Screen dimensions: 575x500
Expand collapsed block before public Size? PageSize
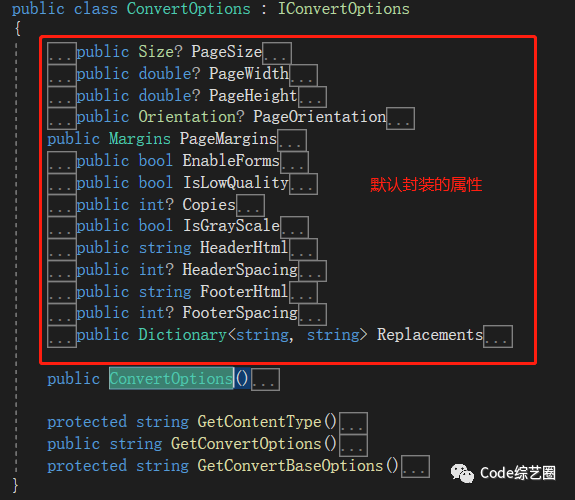tap(62, 53)
